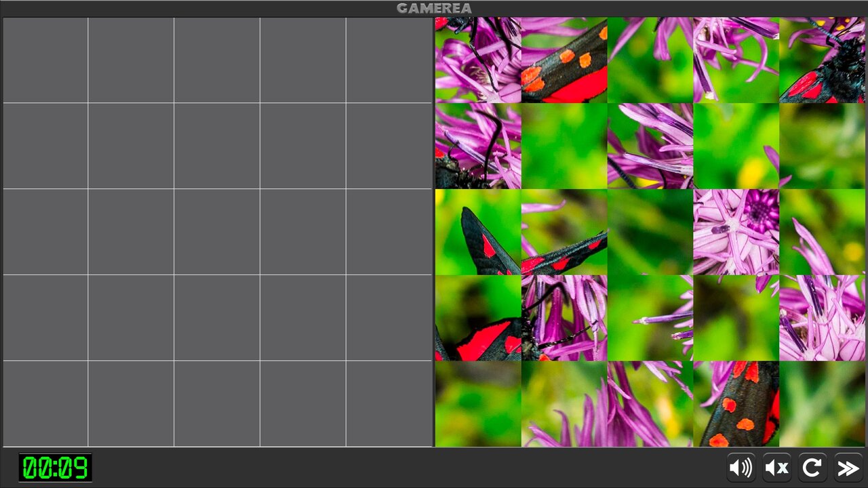Viewport: 868px width, 488px height.
Task: Select the plain bright green tile
Action: coord(564,146)
